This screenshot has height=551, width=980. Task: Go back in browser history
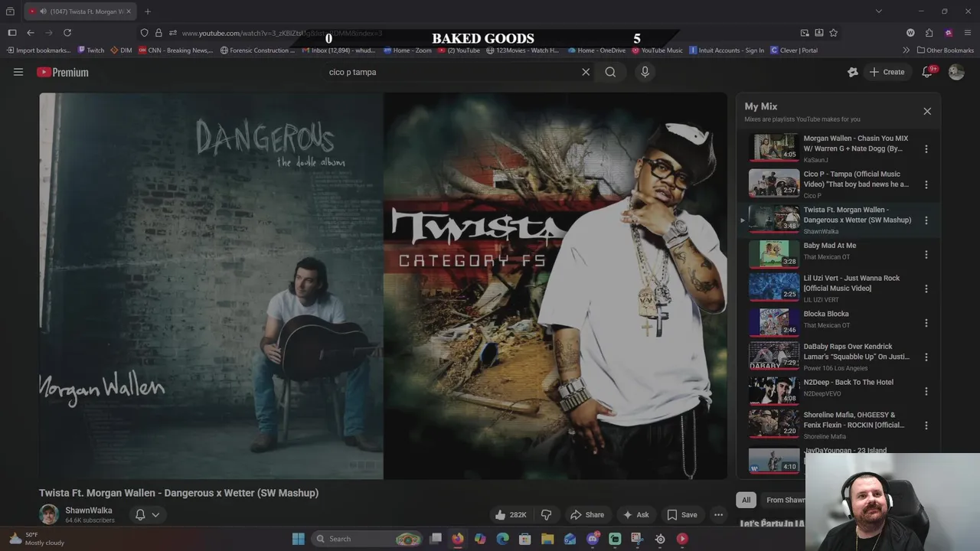coord(31,33)
